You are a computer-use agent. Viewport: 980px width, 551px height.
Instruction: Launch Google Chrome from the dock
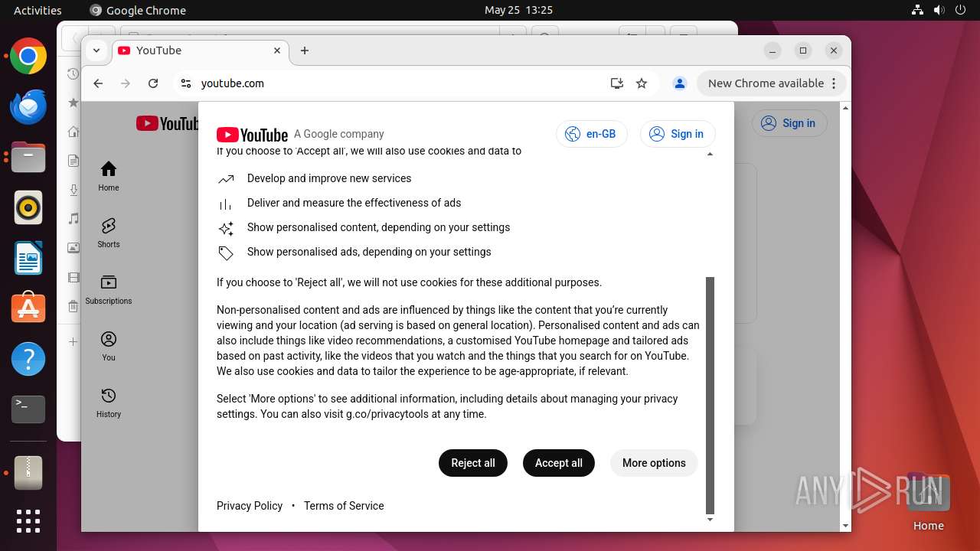pyautogui.click(x=28, y=57)
